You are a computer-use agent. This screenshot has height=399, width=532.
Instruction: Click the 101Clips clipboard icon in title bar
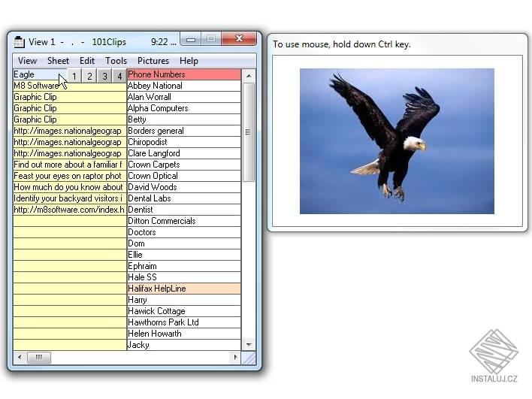[x=19, y=42]
